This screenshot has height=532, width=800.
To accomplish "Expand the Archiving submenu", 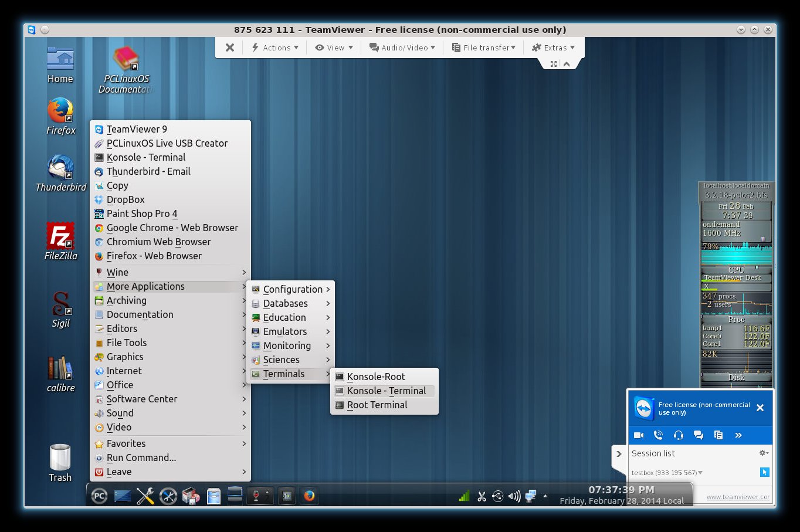I will (170, 300).
